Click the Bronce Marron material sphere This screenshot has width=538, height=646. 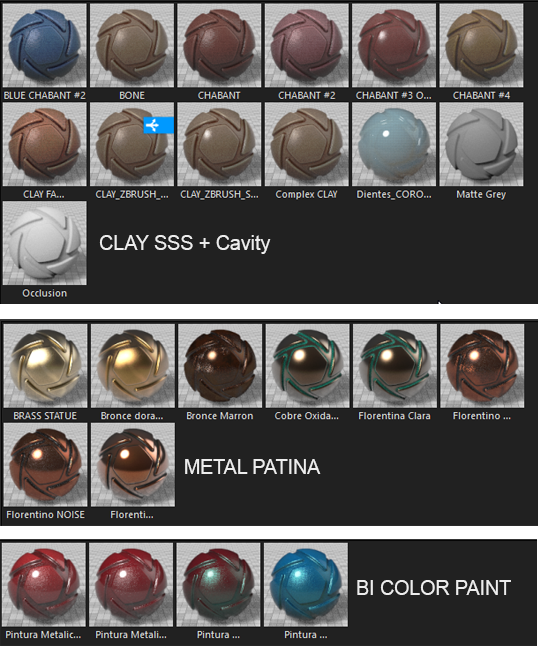tap(220, 366)
